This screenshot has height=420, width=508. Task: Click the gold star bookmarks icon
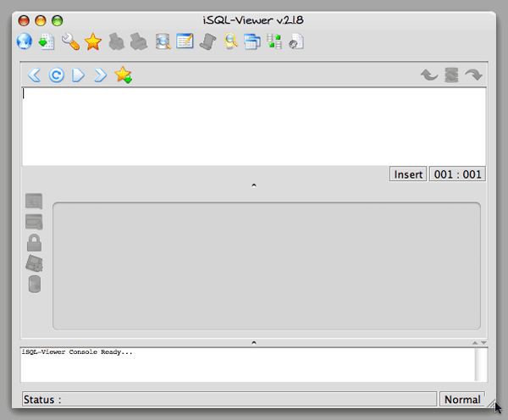click(93, 41)
